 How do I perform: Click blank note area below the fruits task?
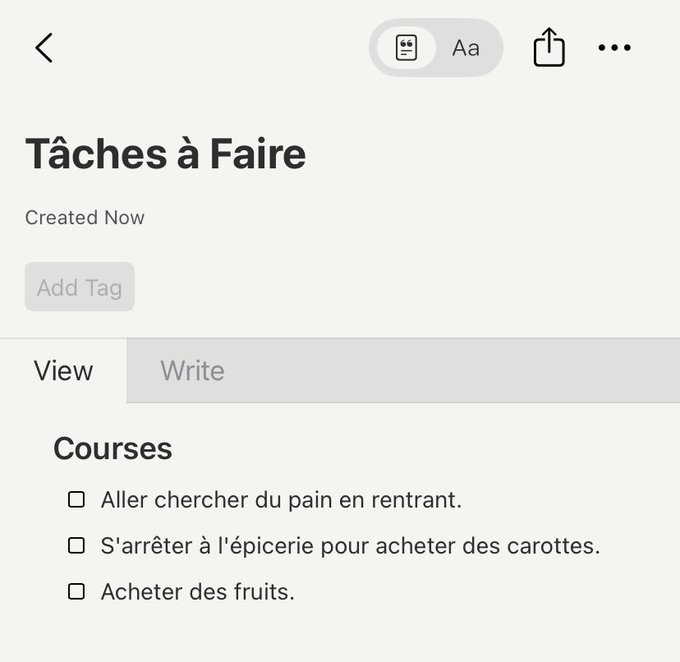pyautogui.click(x=340, y=635)
